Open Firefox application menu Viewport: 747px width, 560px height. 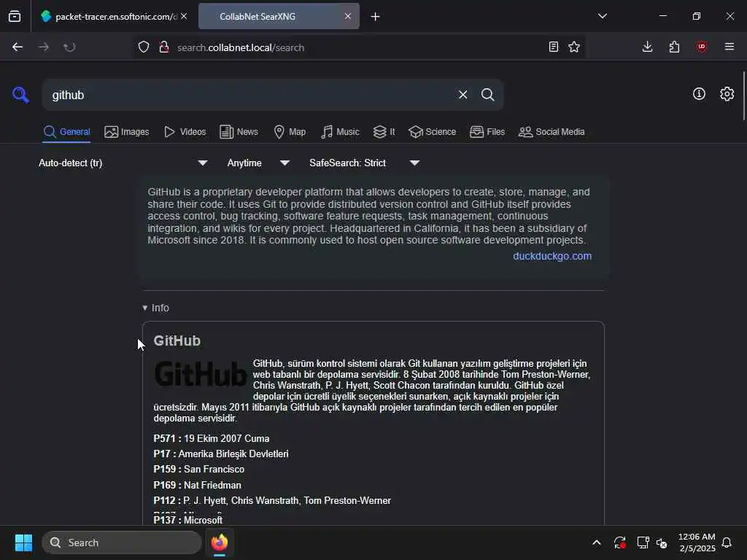pyautogui.click(x=729, y=47)
